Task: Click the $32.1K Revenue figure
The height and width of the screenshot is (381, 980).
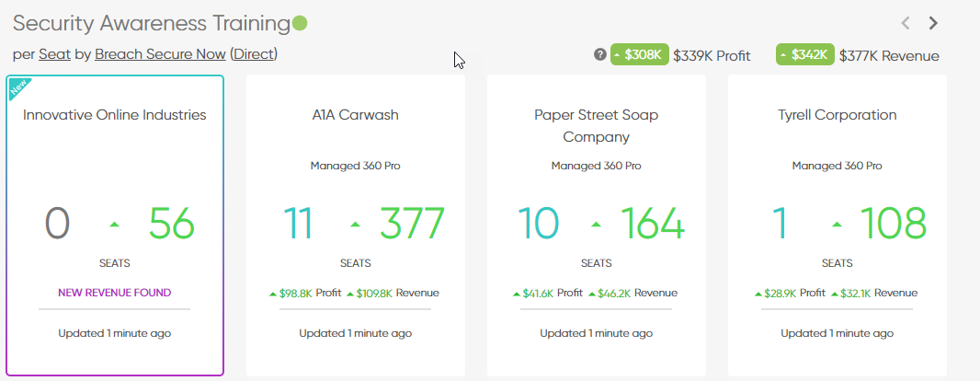Action: (x=873, y=293)
